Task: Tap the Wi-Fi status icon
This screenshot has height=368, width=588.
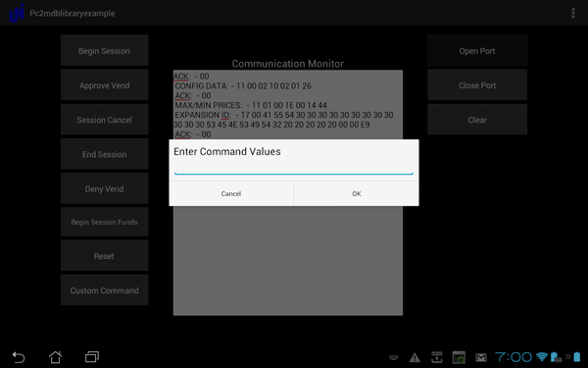Action: pyautogui.click(x=542, y=357)
